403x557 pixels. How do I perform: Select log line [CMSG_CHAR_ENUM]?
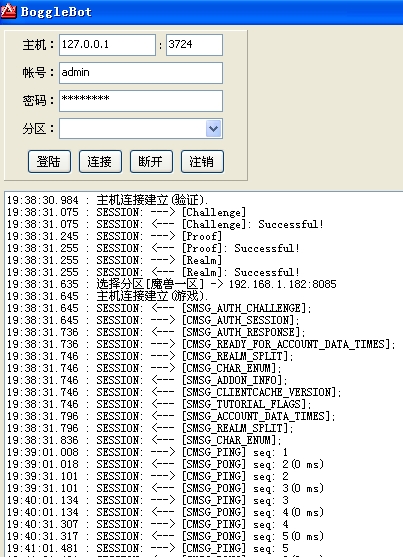pyautogui.click(x=144, y=368)
